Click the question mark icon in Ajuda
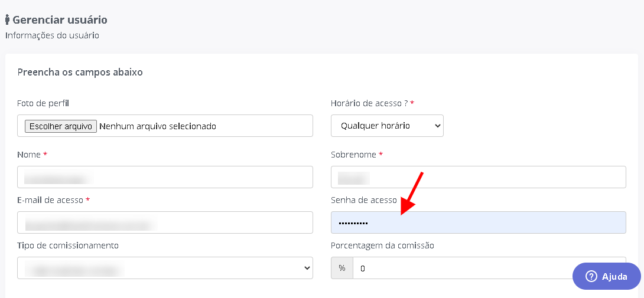 click(591, 276)
